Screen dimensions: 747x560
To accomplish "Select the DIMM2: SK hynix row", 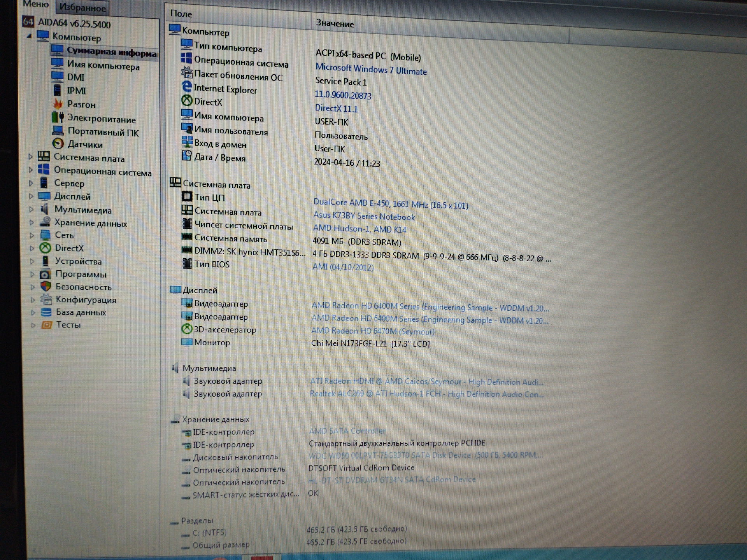I will (366, 254).
